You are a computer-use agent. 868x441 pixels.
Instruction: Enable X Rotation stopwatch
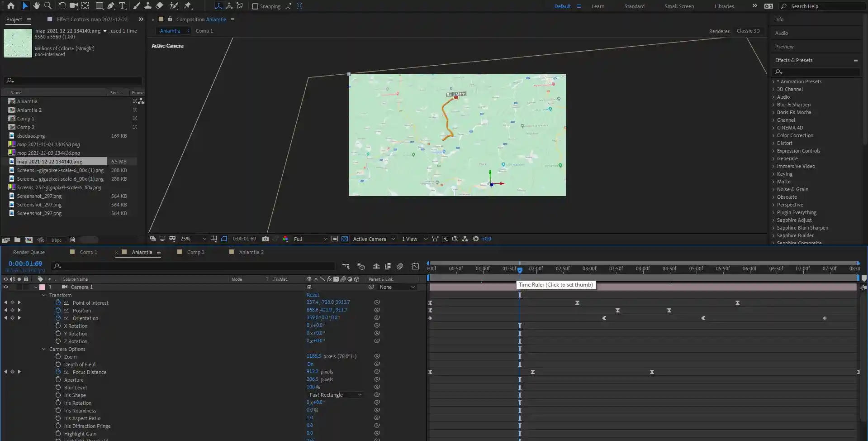58,326
